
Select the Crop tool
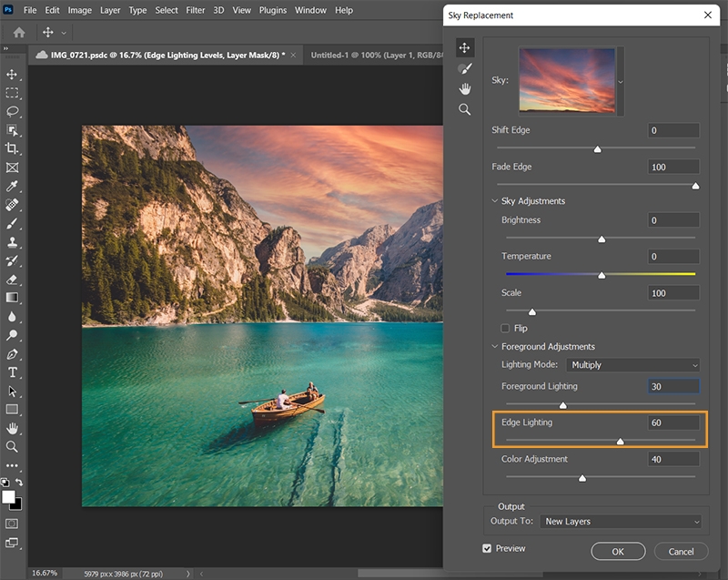tap(13, 148)
